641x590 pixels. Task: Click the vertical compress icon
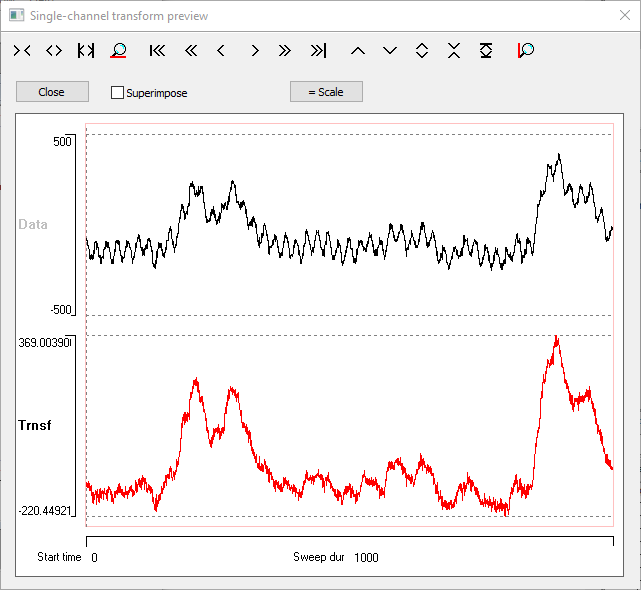pyautogui.click(x=454, y=50)
